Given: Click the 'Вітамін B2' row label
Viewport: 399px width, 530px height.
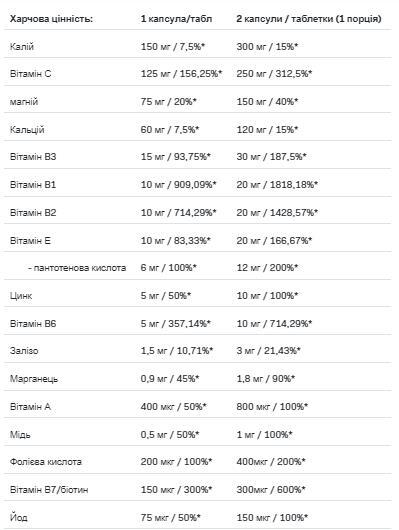Looking at the screenshot, I should point(33,213).
